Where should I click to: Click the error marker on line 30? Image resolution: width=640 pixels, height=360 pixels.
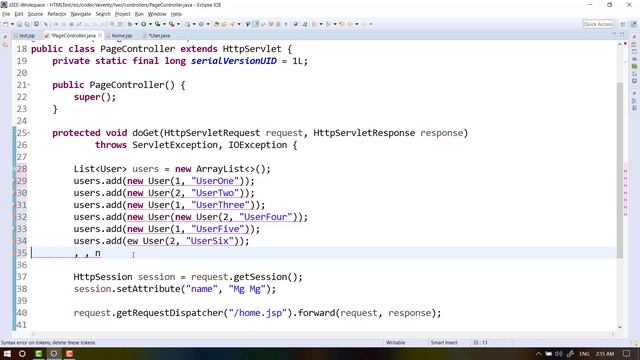tap(15, 193)
